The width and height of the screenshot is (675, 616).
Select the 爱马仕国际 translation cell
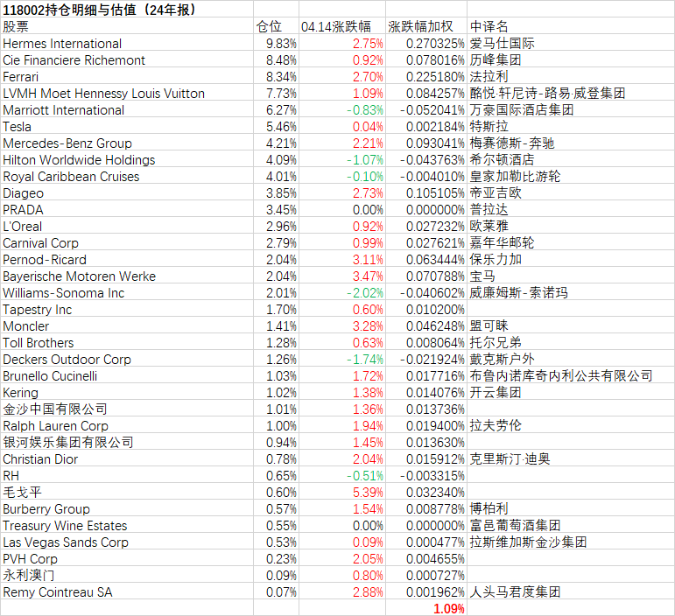click(x=571, y=43)
